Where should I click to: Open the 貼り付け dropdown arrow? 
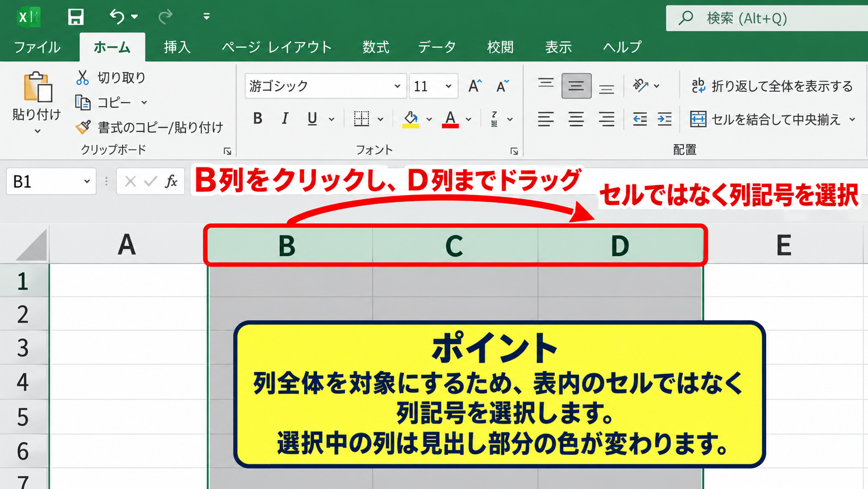(37, 131)
